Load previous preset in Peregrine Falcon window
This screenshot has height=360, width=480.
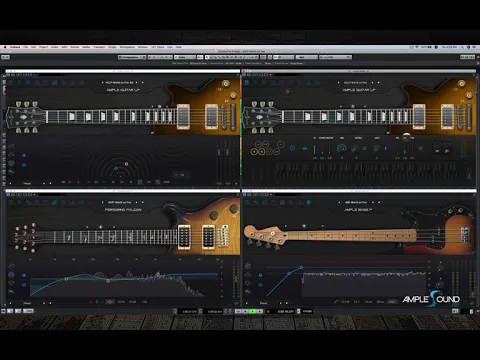[102, 202]
